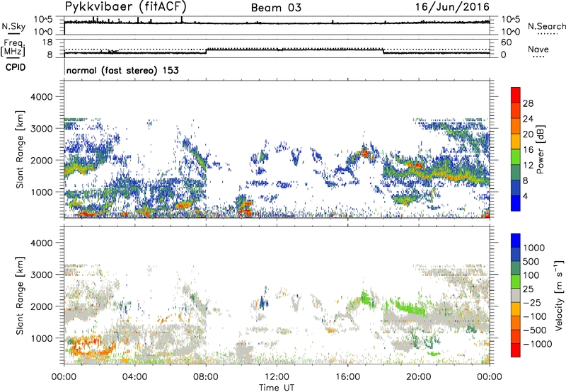Pick the red bottom segment of velocity colorbar
Image resolution: width=566 pixels, height=392 pixels.
pos(516,350)
